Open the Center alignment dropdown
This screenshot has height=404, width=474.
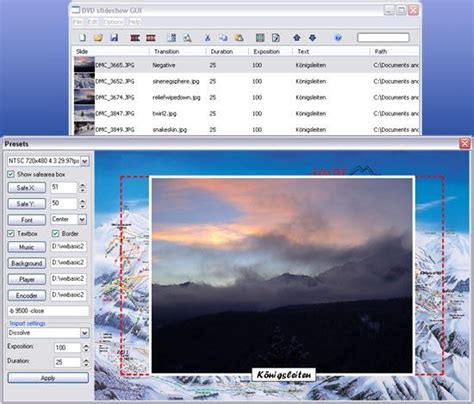click(82, 219)
